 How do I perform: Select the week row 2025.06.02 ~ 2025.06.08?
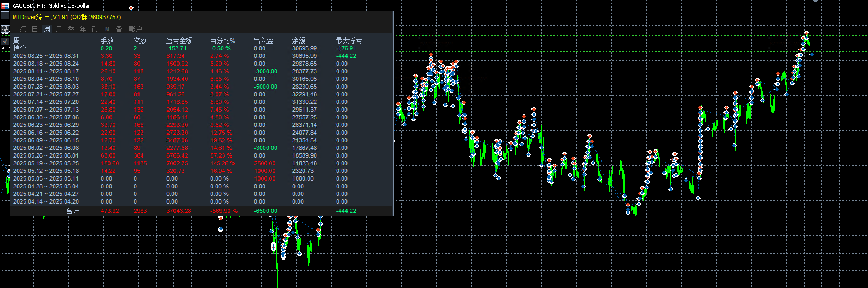[46, 148]
